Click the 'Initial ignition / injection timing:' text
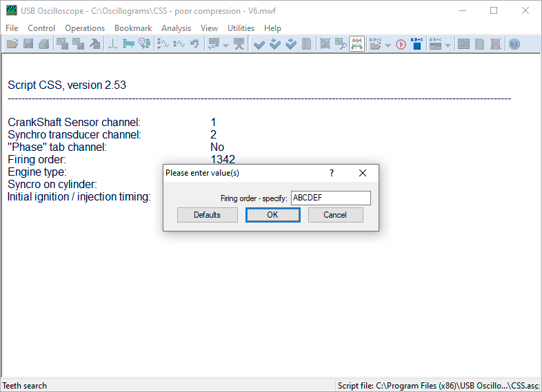Image resolution: width=542 pixels, height=392 pixels. [79, 197]
